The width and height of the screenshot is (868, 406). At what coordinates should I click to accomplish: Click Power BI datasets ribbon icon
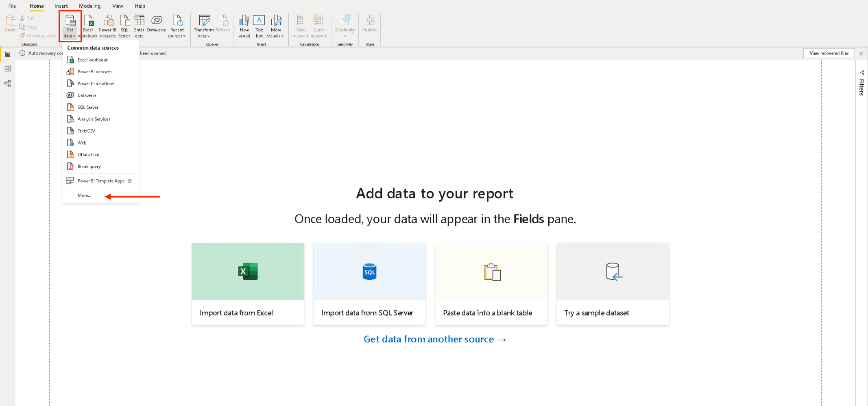(x=108, y=26)
